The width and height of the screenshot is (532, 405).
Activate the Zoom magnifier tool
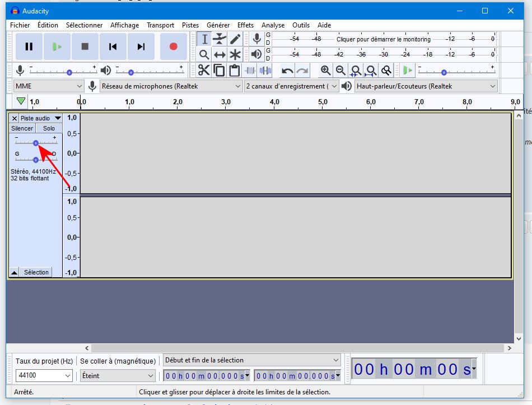point(204,54)
